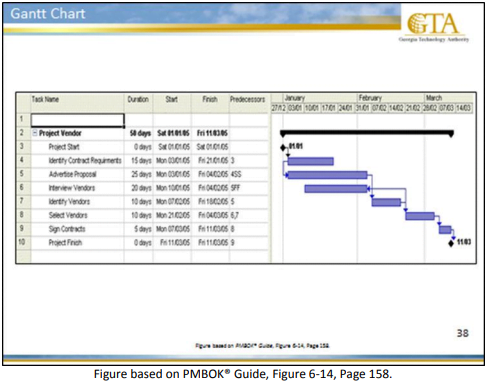Select the Project Finish milestone diamond

[451, 243]
